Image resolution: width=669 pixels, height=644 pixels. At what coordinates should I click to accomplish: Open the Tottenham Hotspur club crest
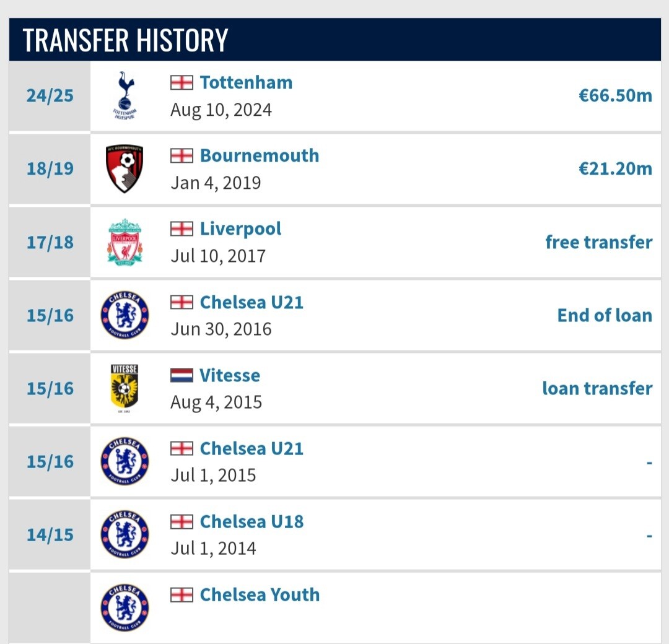(x=125, y=95)
